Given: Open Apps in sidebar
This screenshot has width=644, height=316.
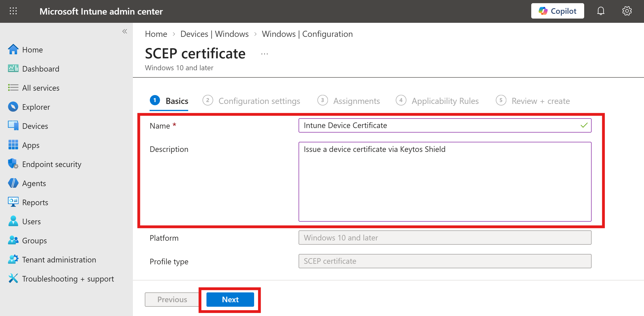Looking at the screenshot, I should [x=31, y=145].
